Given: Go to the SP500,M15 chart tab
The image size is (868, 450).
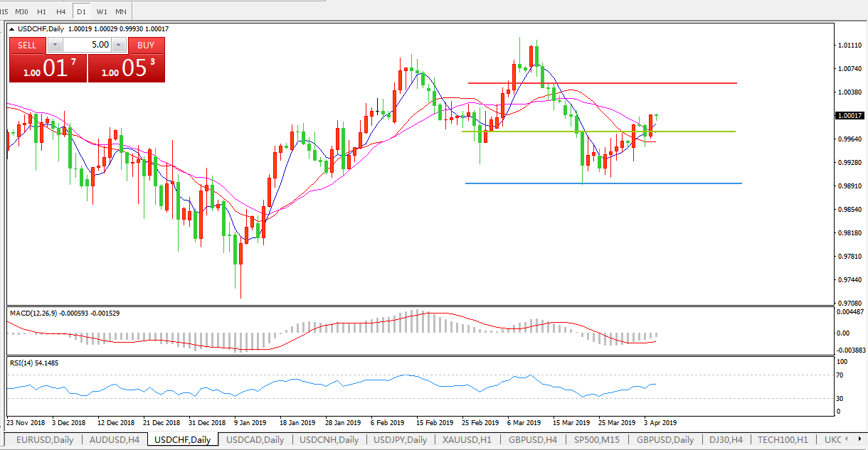Looking at the screenshot, I should [x=598, y=440].
